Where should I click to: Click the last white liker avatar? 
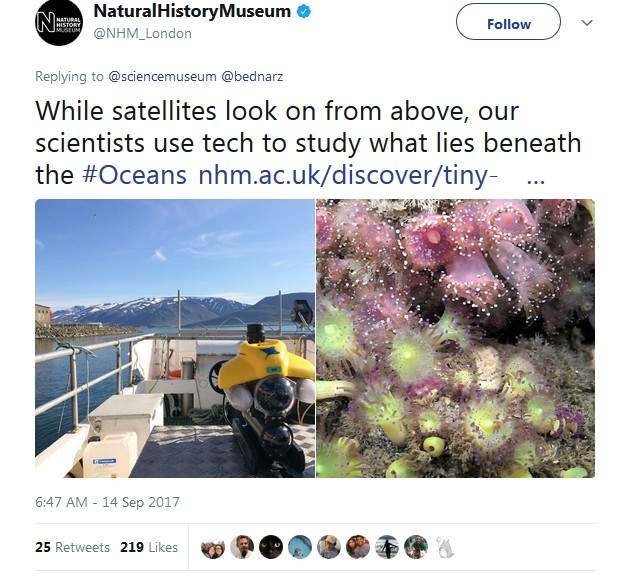click(445, 547)
